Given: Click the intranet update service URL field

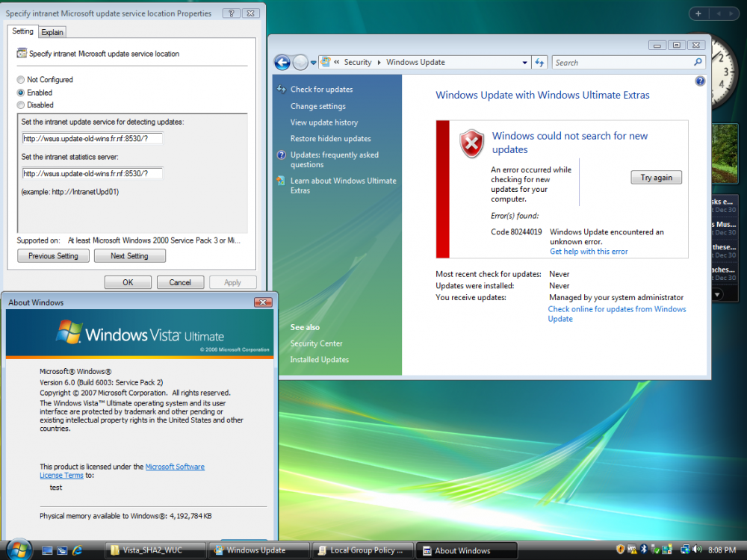Looking at the screenshot, I should 92,138.
